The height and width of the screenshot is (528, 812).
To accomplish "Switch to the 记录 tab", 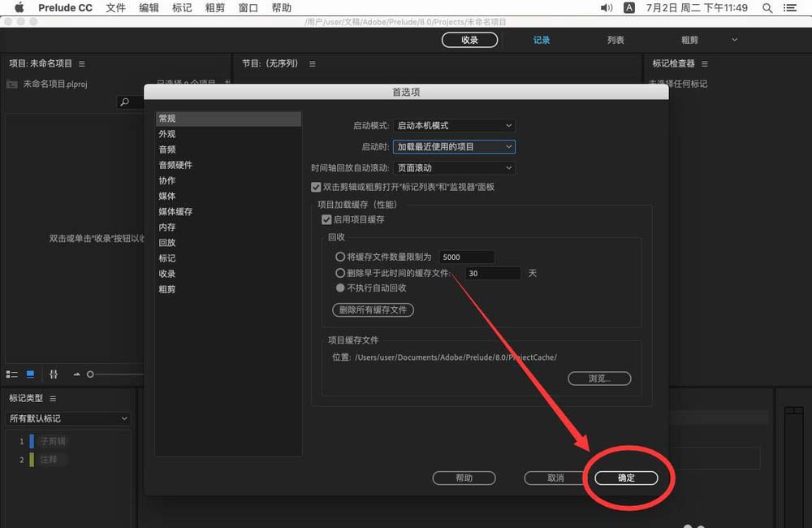I will click(x=542, y=39).
